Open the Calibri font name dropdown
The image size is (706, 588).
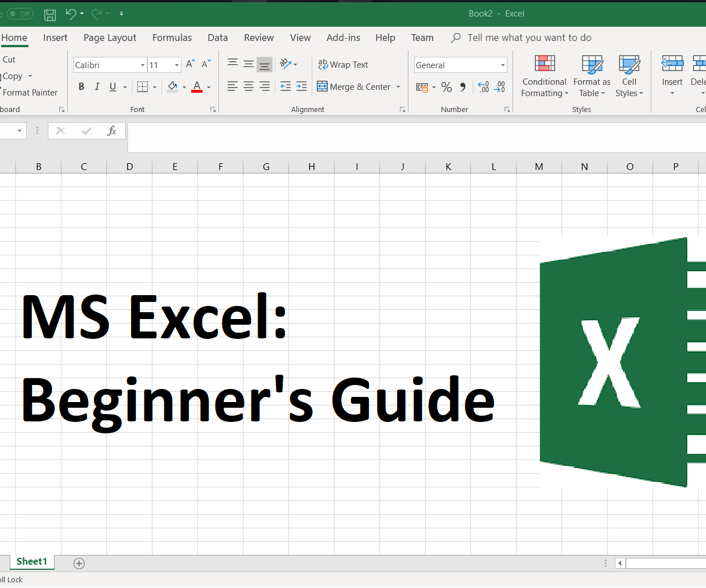142,65
